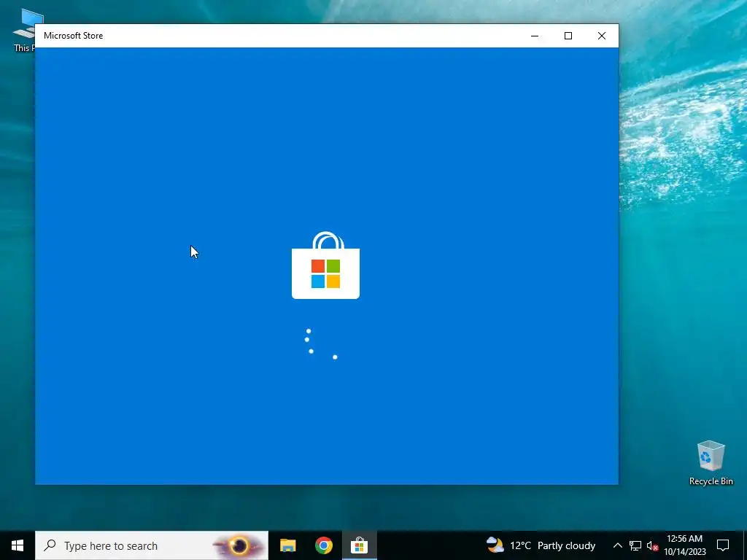This screenshot has width=747, height=560.
Task: Click the Partly cloudy weather text
Action: pyautogui.click(x=566, y=545)
